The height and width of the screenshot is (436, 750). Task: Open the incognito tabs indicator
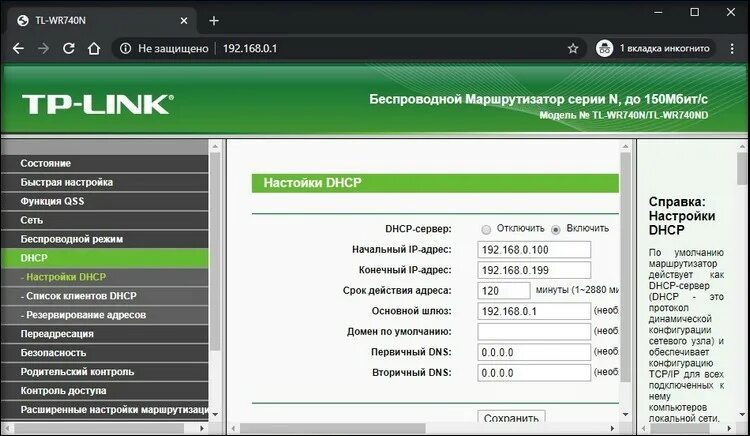pos(654,48)
